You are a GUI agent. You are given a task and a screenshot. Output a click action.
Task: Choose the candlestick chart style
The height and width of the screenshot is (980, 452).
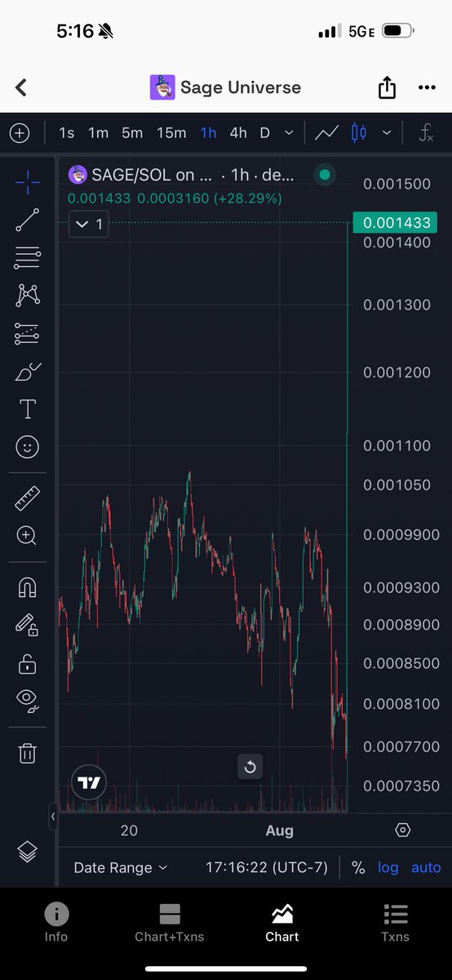click(358, 132)
